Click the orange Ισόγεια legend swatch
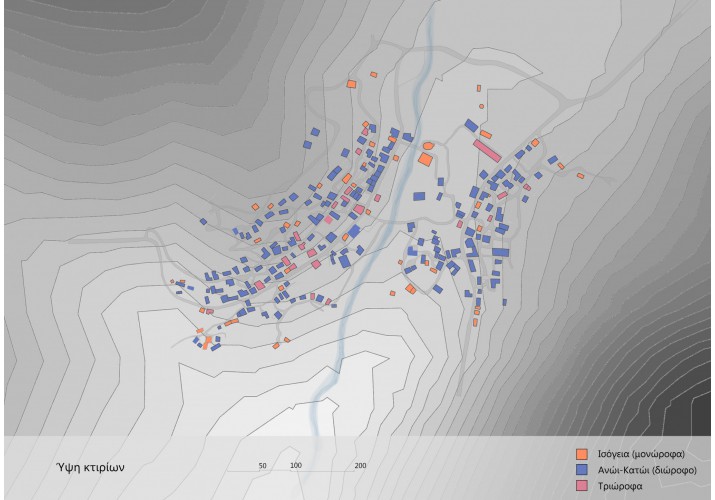 582,454
